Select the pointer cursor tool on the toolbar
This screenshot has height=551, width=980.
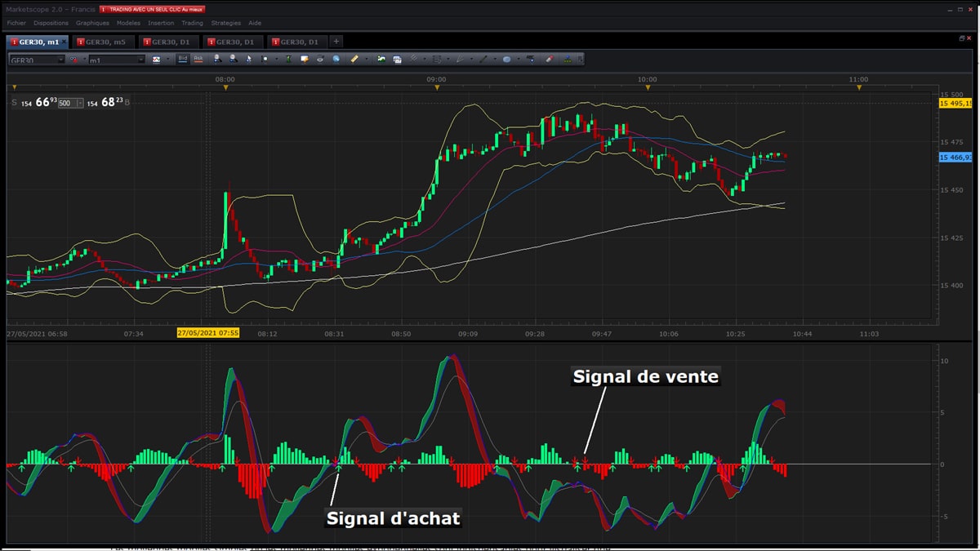249,59
